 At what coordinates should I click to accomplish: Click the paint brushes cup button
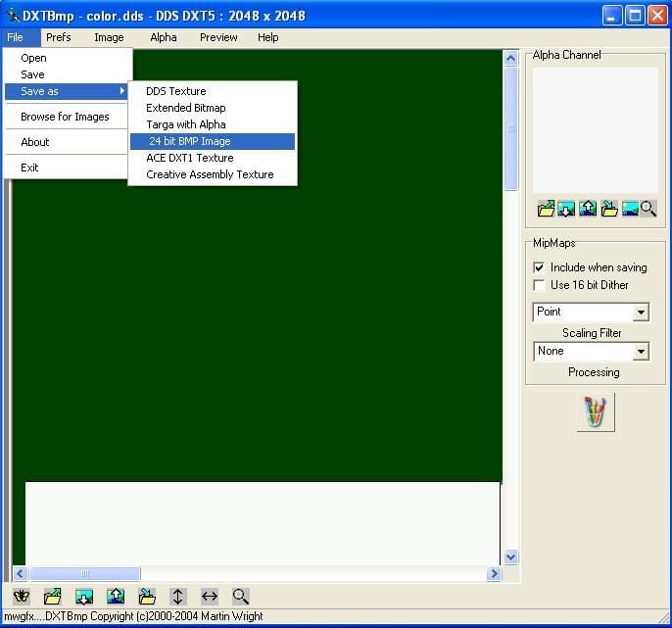(596, 412)
